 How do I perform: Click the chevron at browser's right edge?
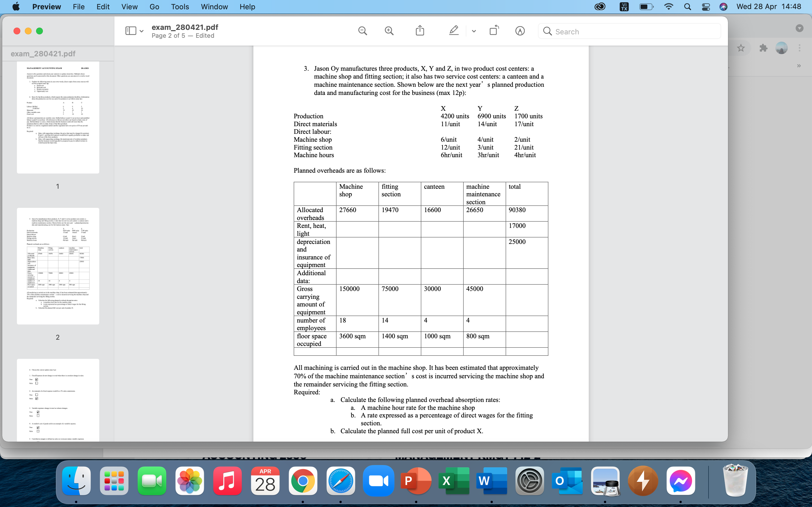(798, 66)
